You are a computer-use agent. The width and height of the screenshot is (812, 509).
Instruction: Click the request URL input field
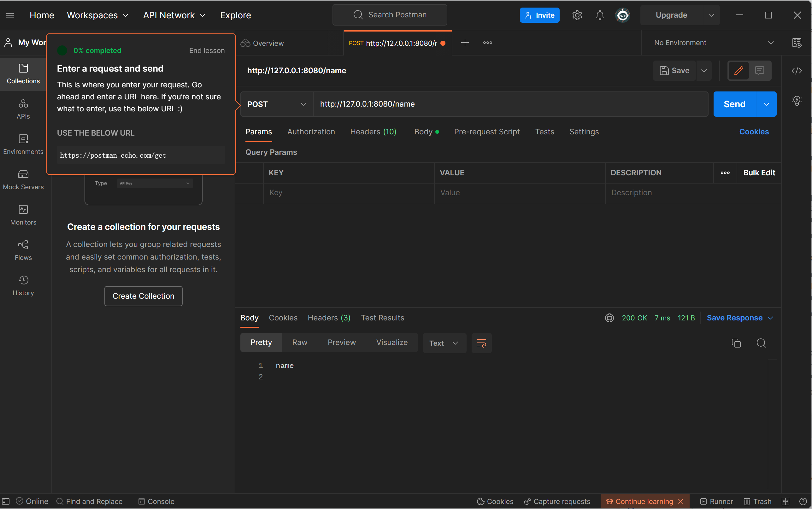pyautogui.click(x=510, y=104)
